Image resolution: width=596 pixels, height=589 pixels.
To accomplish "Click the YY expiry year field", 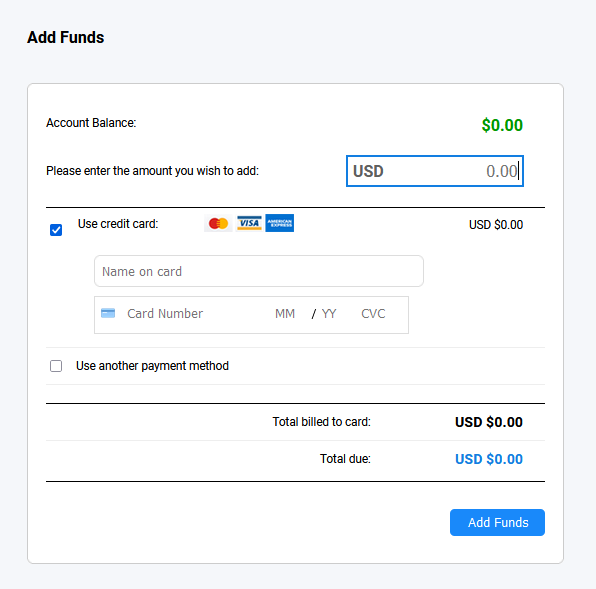I will point(329,314).
